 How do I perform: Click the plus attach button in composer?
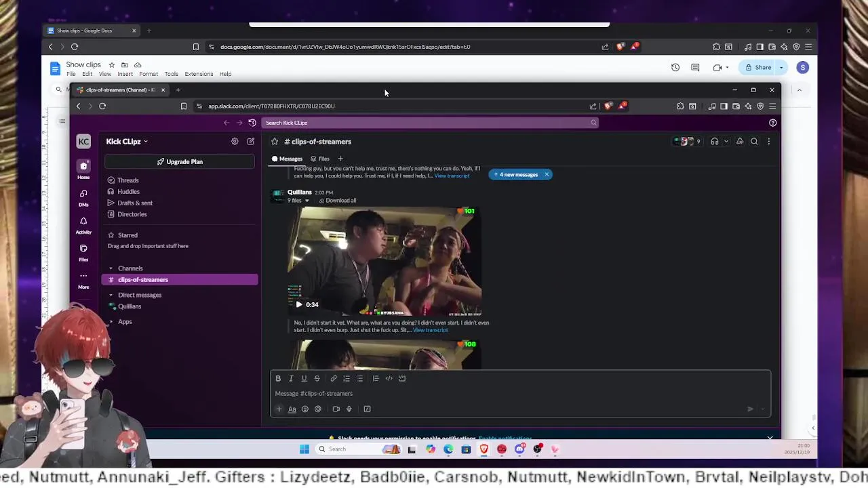[279, 409]
